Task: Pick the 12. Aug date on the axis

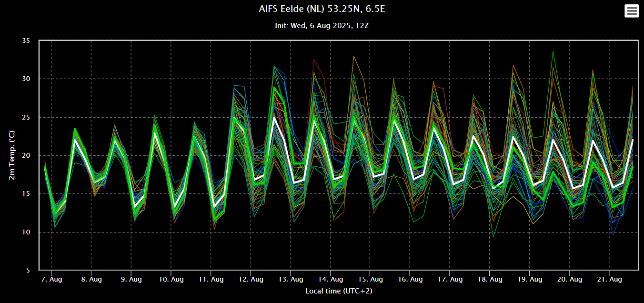Action: 251,279
